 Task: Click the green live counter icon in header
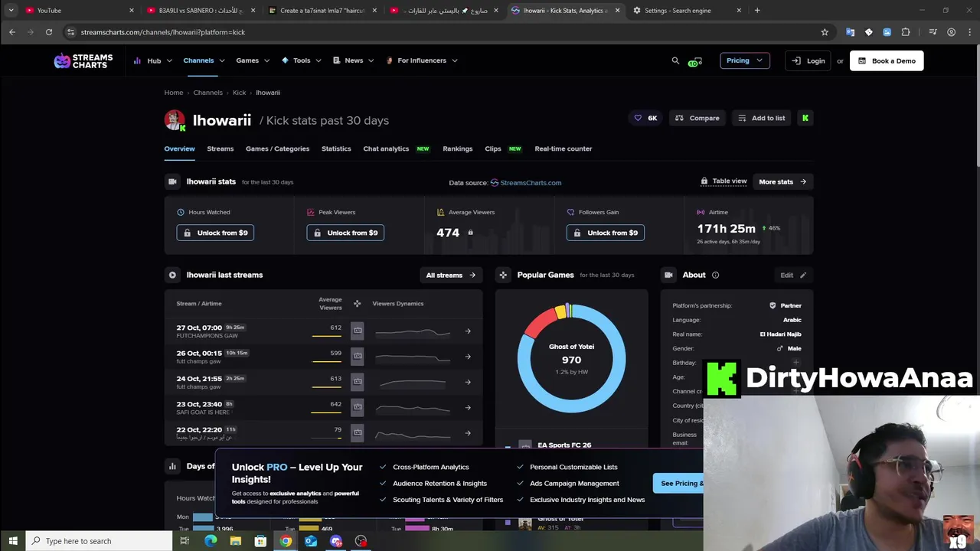click(x=695, y=61)
